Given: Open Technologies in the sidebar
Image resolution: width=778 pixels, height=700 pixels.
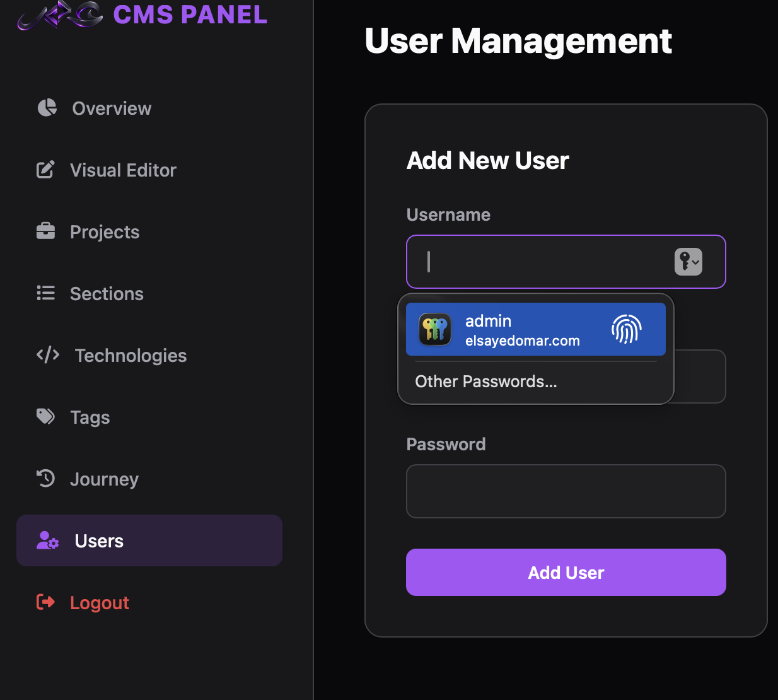Looking at the screenshot, I should coord(149,356).
